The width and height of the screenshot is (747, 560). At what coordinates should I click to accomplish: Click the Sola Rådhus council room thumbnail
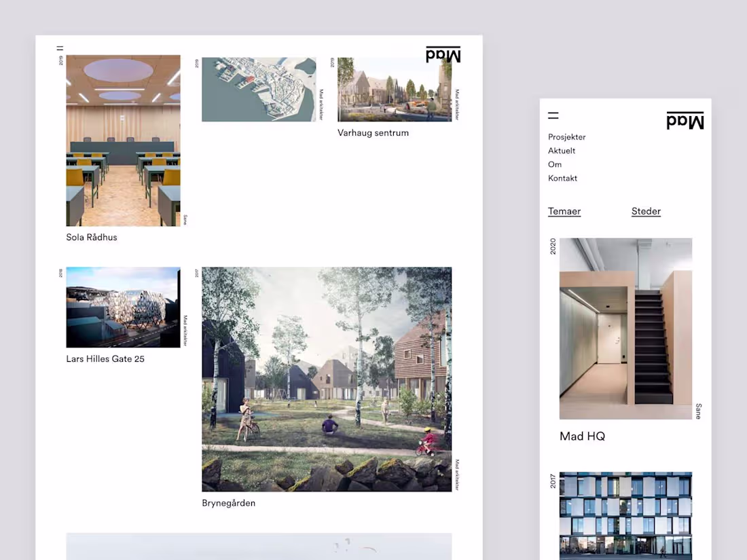pos(122,140)
